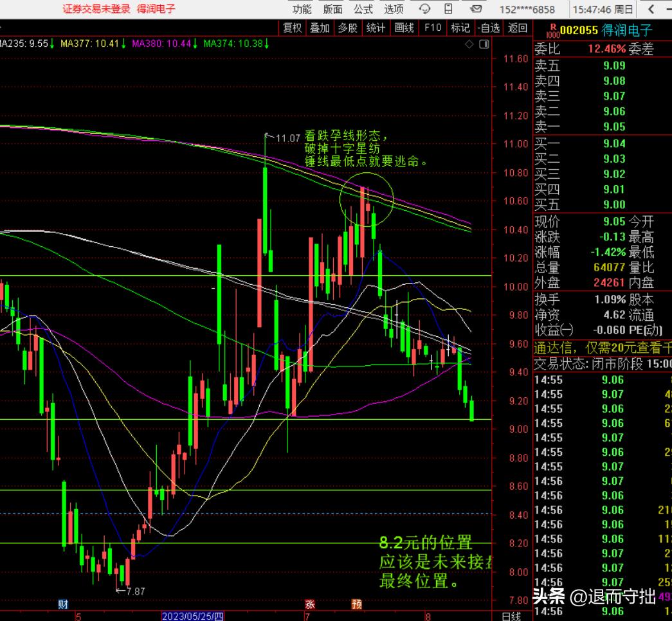Click the 买二 bid price 9.03
The height and width of the screenshot is (621, 672).
(x=614, y=159)
